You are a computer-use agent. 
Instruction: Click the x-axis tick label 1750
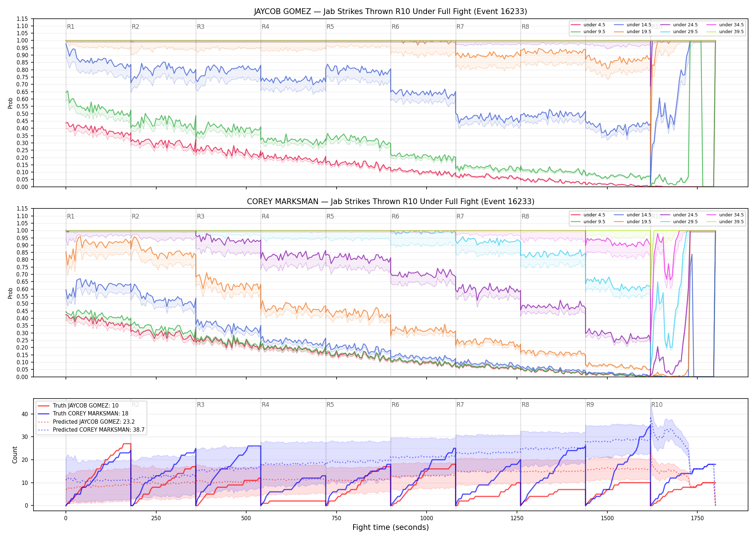click(697, 518)
